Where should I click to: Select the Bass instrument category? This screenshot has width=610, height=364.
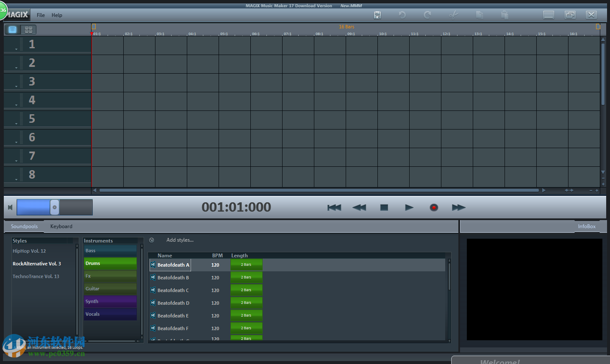110,250
